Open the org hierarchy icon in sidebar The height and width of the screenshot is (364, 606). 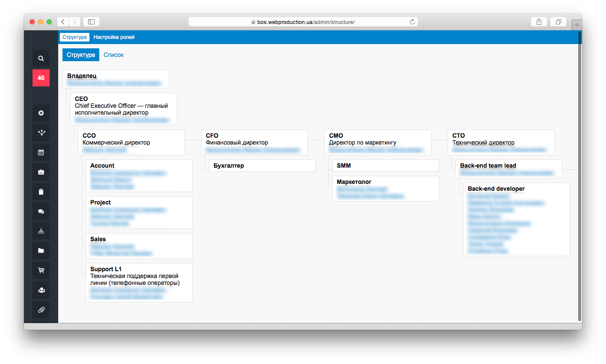tap(41, 231)
